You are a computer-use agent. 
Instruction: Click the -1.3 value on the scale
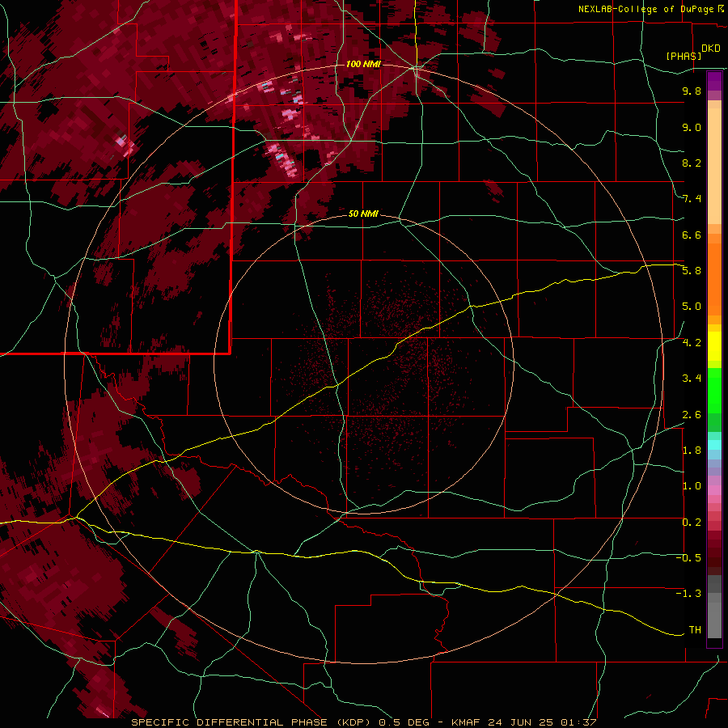[x=688, y=594]
